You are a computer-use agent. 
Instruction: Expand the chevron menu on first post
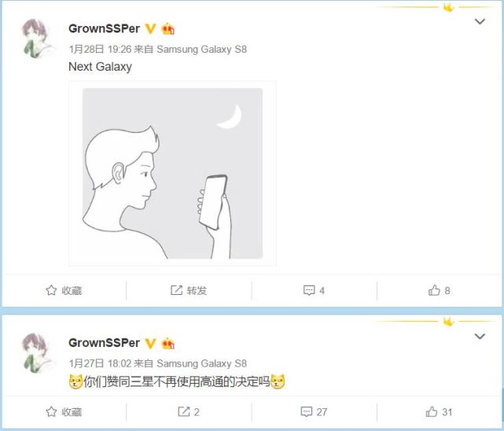pyautogui.click(x=480, y=21)
